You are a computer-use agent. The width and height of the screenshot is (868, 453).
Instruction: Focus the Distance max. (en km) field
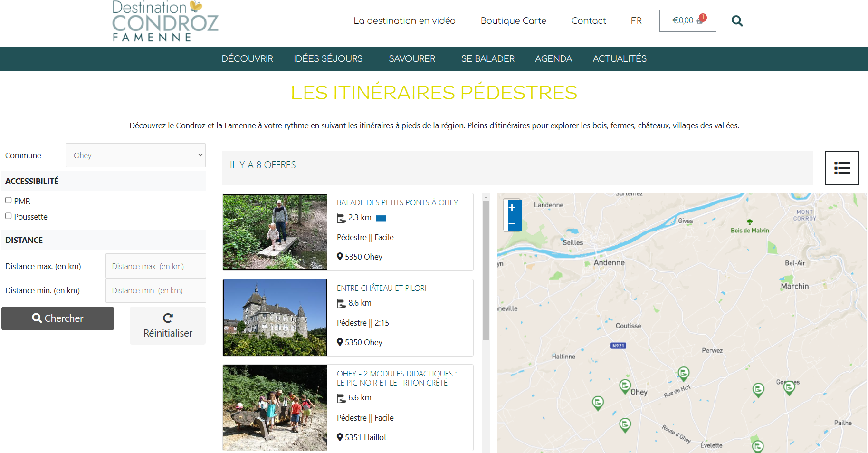(156, 266)
